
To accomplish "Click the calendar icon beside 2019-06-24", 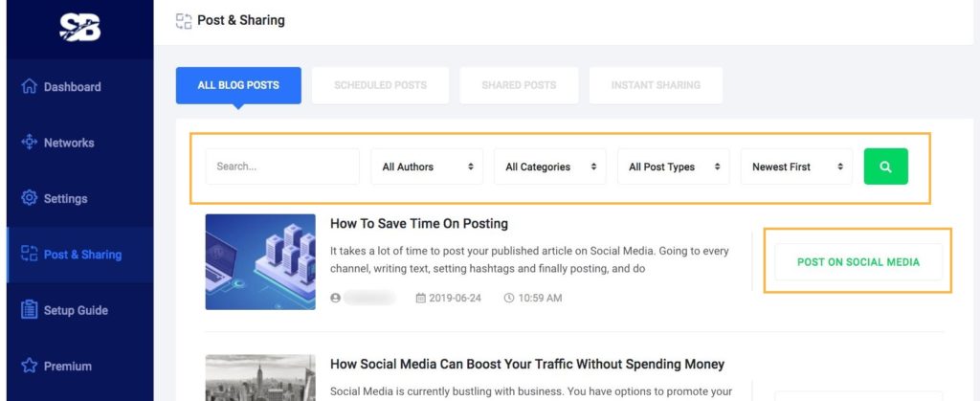I will coord(421,298).
